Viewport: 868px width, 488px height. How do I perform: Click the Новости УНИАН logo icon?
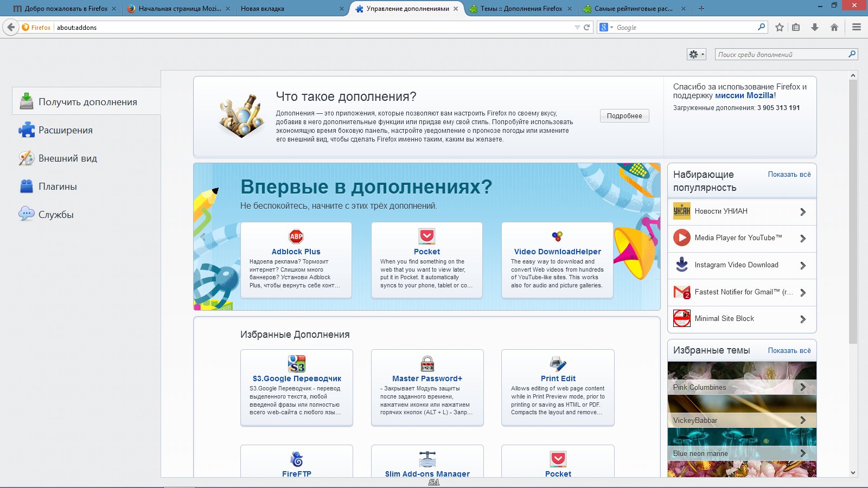[682, 211]
